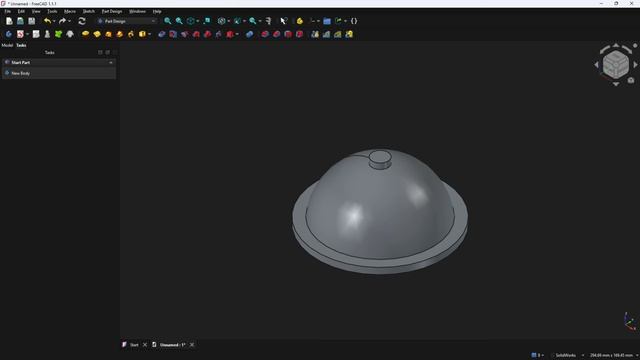Collapse the Start Part task section
Viewport: 640px width, 360px height.
[111, 62]
